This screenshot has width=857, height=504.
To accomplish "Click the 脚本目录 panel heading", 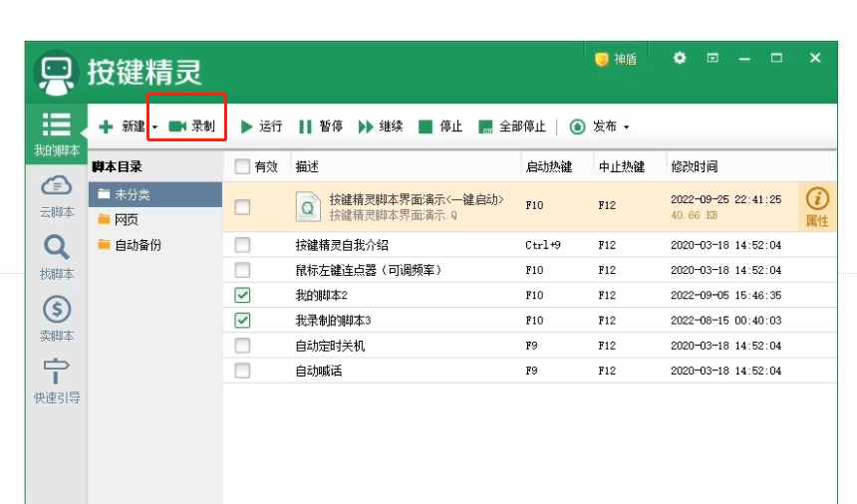I will click(x=117, y=166).
